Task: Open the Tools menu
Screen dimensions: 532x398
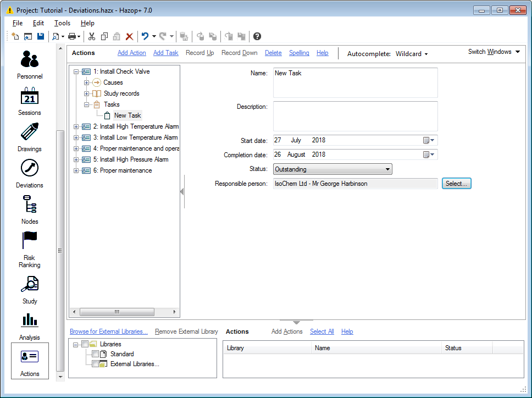Action: 62,23
